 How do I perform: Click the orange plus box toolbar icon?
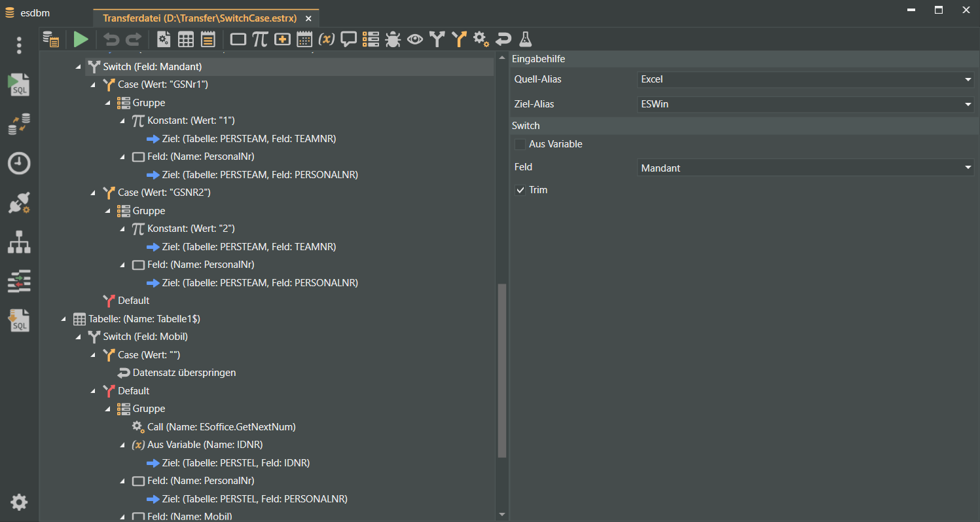[x=282, y=39]
